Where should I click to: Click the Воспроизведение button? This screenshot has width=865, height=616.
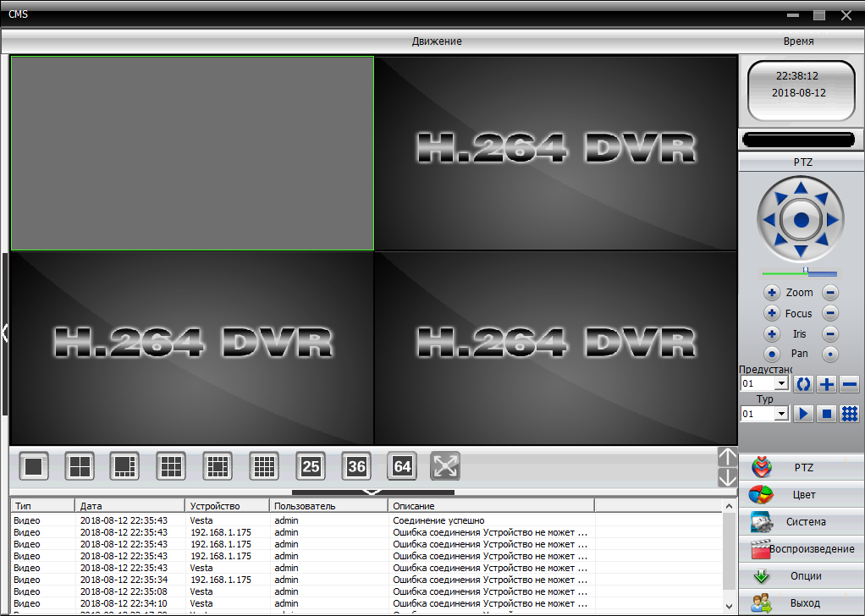[x=802, y=549]
